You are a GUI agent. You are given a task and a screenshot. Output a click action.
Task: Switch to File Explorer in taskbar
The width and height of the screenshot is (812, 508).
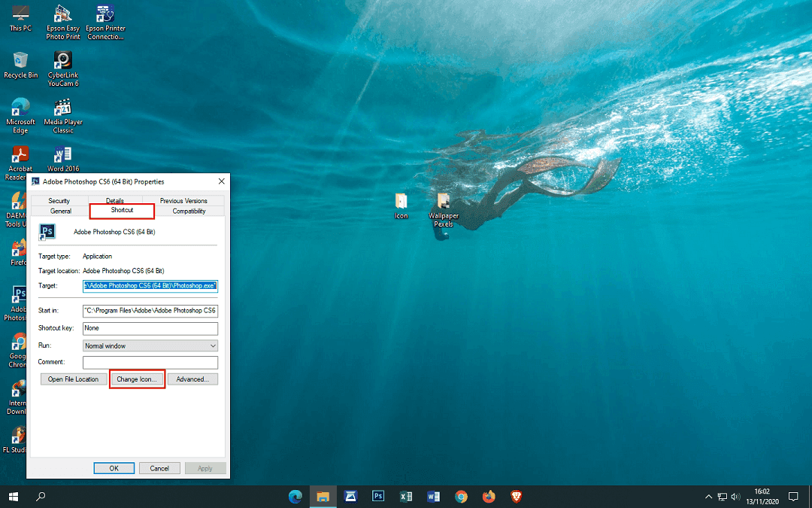[323, 497]
